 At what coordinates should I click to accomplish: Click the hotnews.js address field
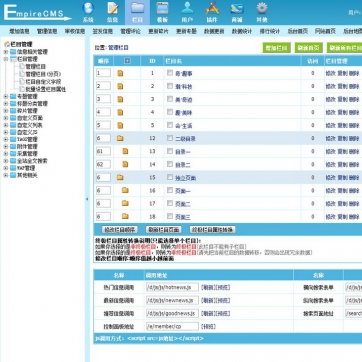click(172, 287)
